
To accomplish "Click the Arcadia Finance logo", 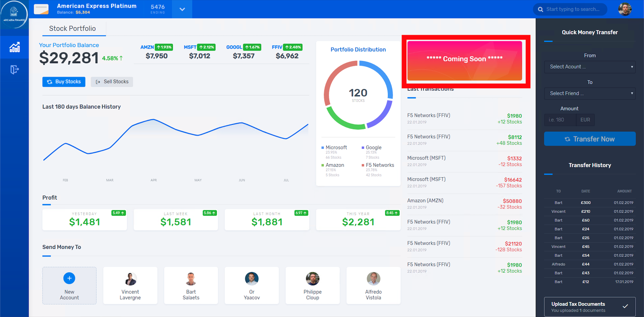I will click(x=14, y=14).
